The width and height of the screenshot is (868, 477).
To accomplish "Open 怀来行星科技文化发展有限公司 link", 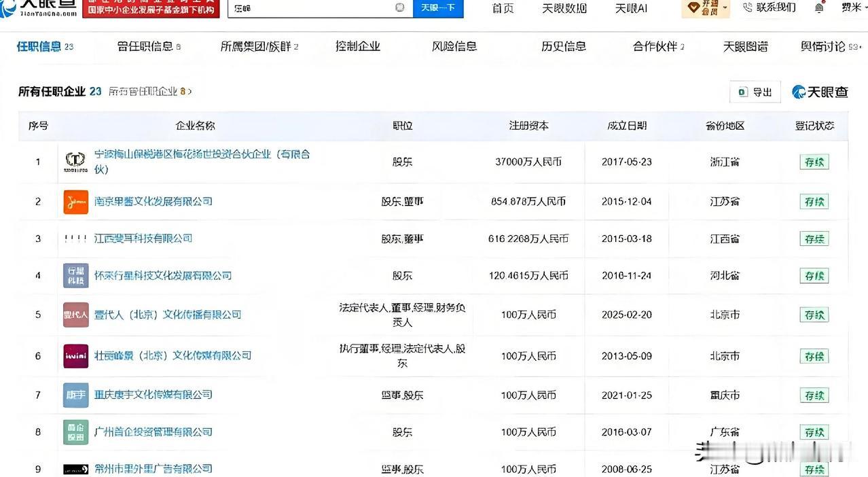I will [163, 275].
